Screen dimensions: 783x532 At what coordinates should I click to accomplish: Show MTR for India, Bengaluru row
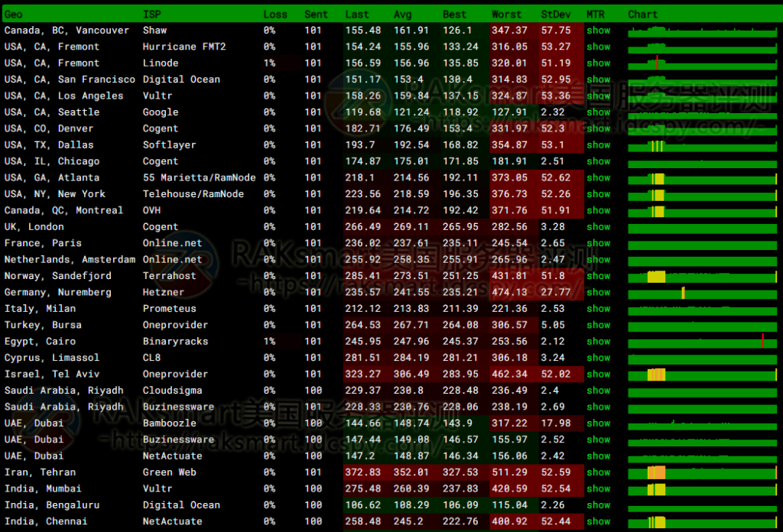pos(598,505)
